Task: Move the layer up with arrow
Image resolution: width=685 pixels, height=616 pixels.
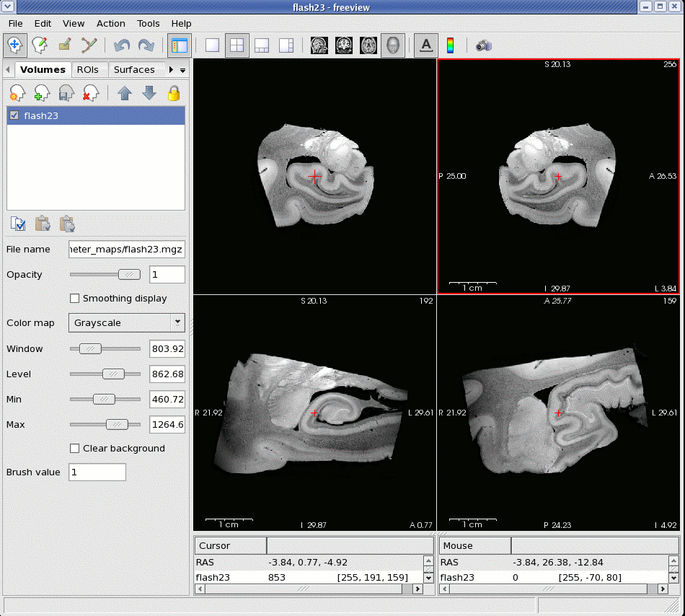Action: pos(125,93)
